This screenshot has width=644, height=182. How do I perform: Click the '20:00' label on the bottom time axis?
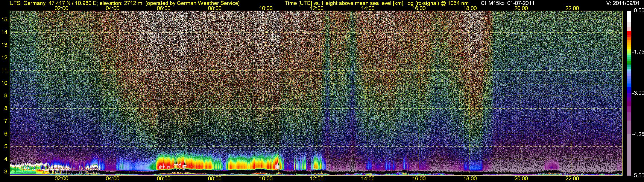tap(521, 179)
